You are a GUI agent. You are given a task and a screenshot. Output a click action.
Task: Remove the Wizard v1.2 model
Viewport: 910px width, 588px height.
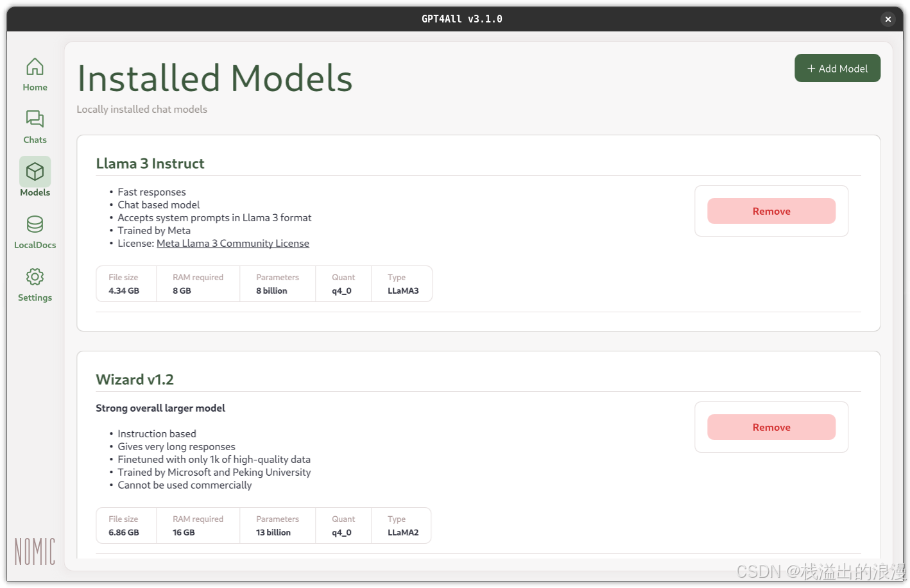771,427
